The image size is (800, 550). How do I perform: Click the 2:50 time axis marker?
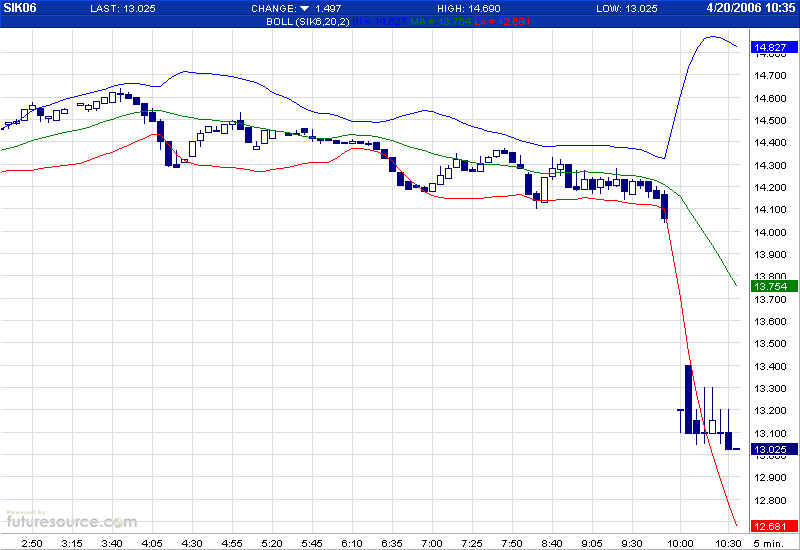[x=31, y=541]
